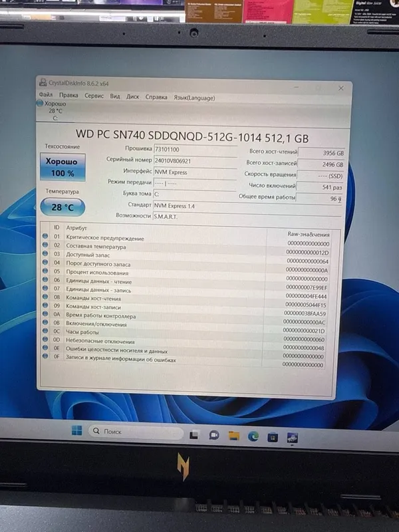Open the Диск menu
The image size is (399, 532).
(x=132, y=96)
